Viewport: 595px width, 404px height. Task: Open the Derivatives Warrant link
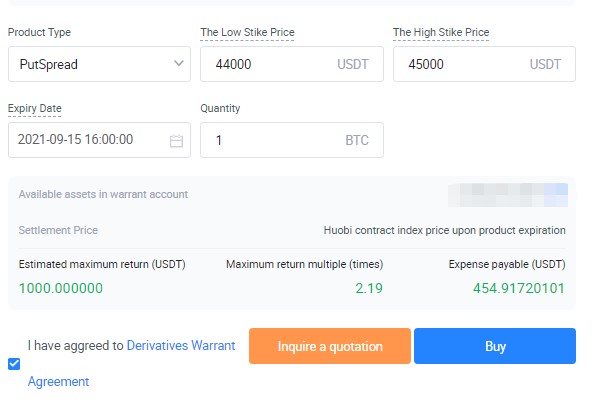(x=181, y=346)
